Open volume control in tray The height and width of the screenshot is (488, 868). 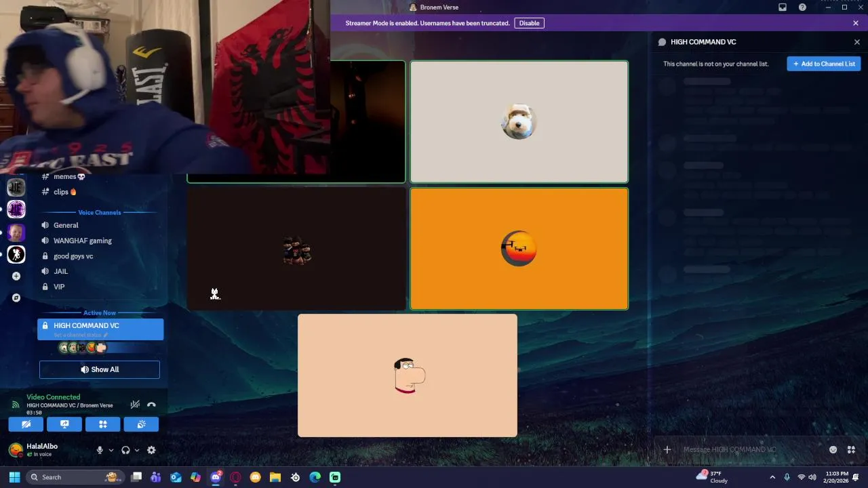[812, 477]
